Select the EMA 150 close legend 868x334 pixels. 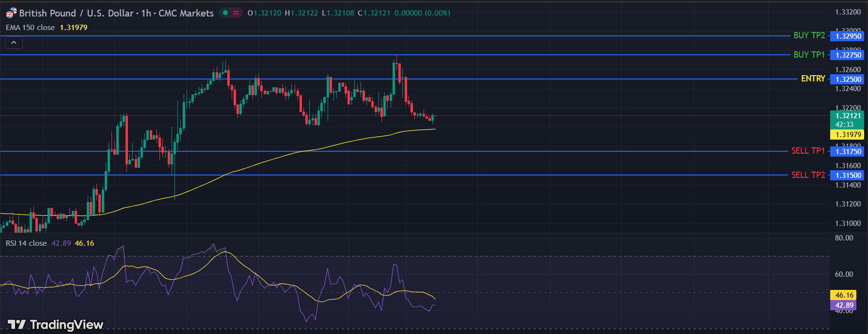point(30,28)
